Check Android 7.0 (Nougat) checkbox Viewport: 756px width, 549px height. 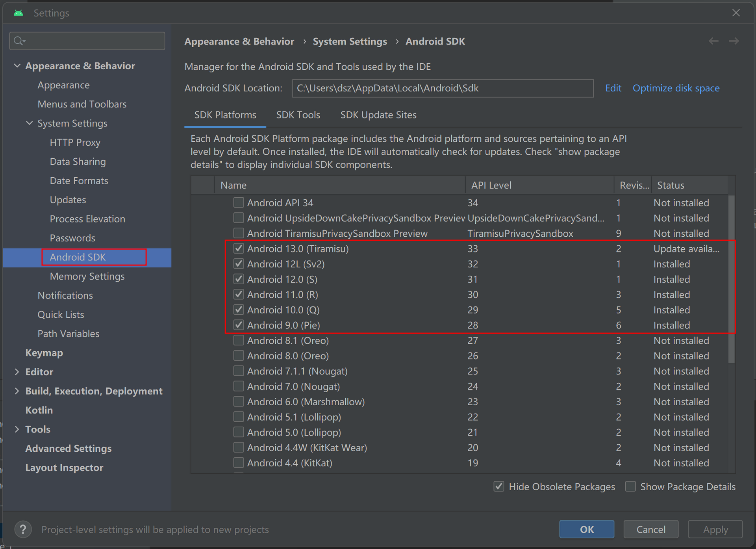pyautogui.click(x=239, y=386)
